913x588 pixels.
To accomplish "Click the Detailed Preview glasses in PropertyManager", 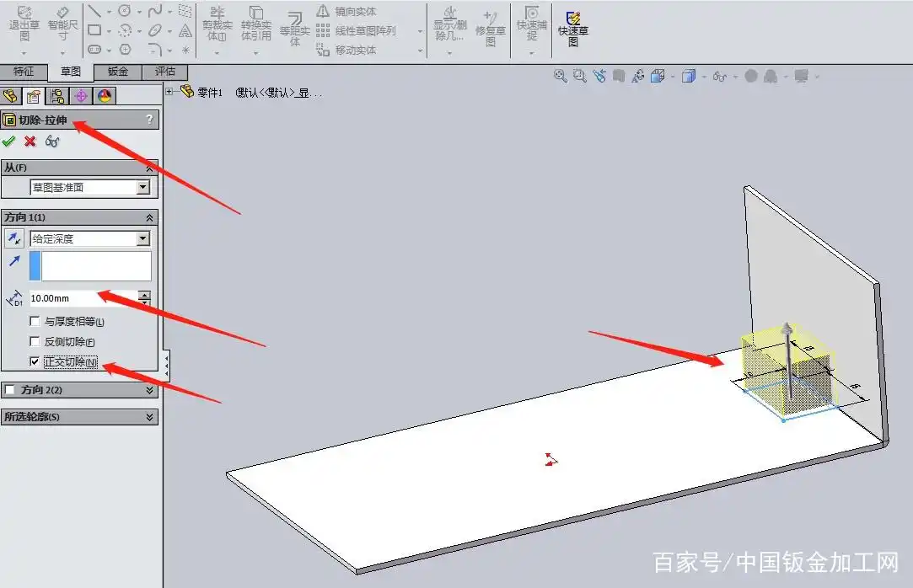I will 52,141.
